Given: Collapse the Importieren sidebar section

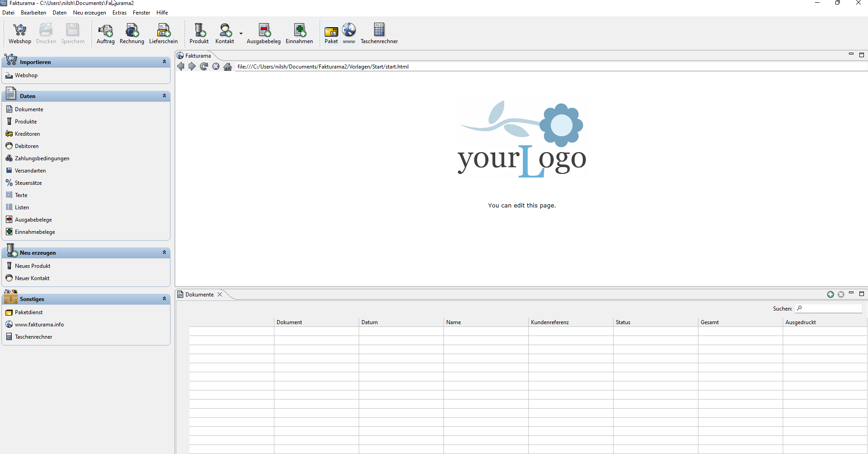Looking at the screenshot, I should pyautogui.click(x=164, y=62).
